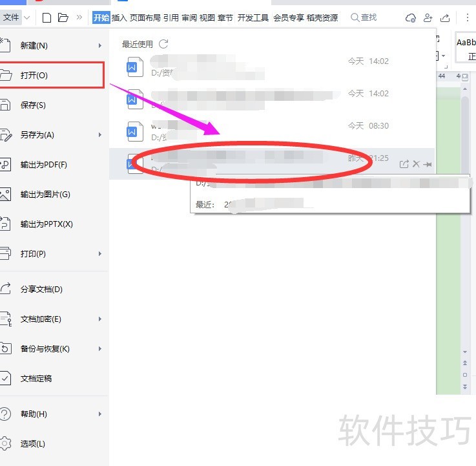Open the 引用 ribbon tab
This screenshot has width=476, height=466.
pyautogui.click(x=171, y=17)
